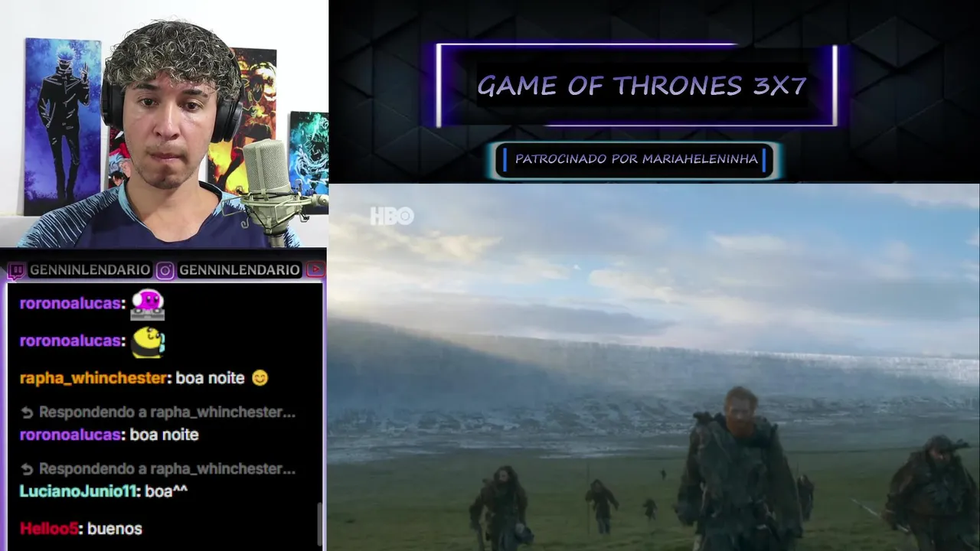The width and height of the screenshot is (980, 551).
Task: Click reply arrow above roronoalucas boa noite
Action: point(27,412)
